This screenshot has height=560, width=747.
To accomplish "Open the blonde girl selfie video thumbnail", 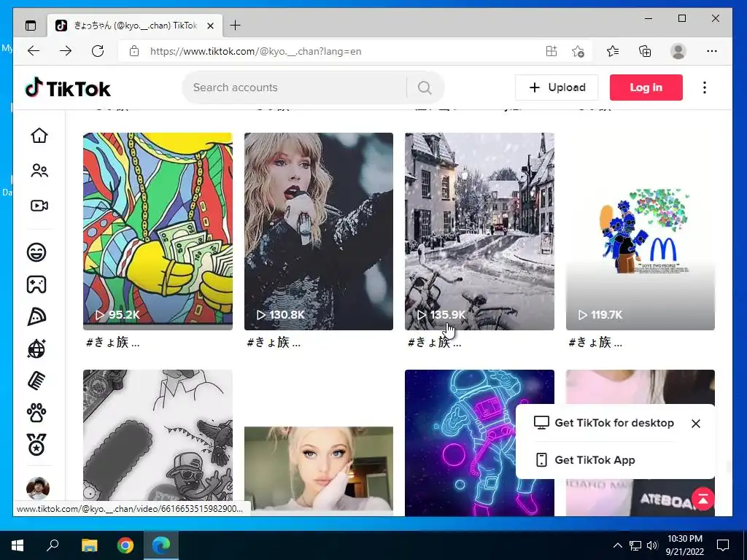I will (319, 470).
